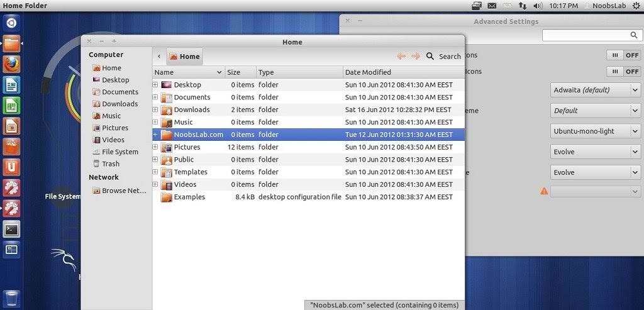
Task: Expand the Downloads folder row
Action: pos(155,109)
